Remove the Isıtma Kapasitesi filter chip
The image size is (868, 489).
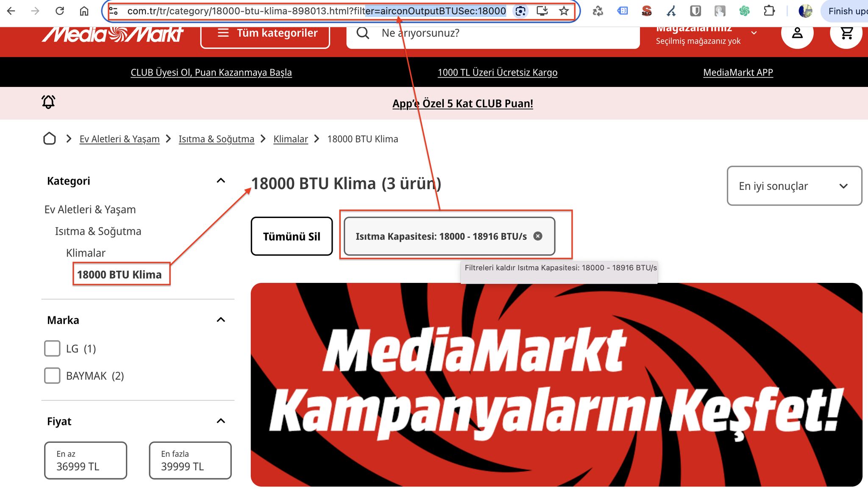(x=537, y=236)
